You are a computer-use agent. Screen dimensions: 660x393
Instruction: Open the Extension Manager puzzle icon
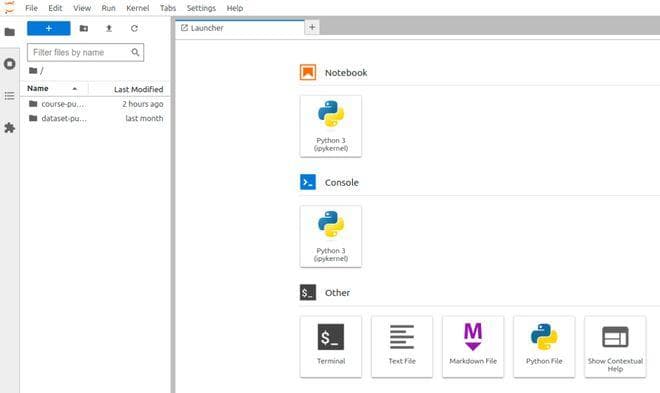tap(9, 128)
